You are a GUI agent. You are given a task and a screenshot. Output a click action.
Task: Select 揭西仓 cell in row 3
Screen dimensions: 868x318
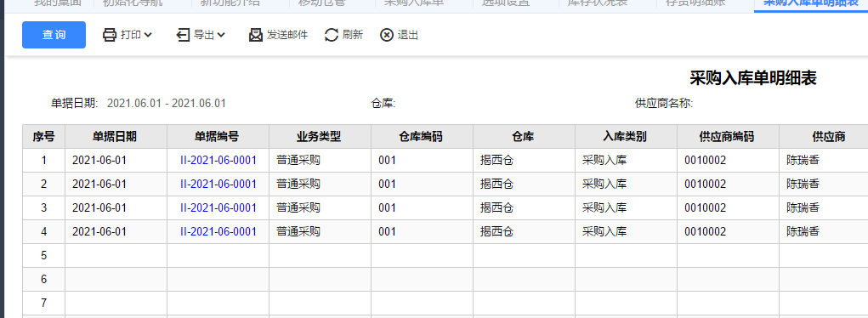click(524, 208)
